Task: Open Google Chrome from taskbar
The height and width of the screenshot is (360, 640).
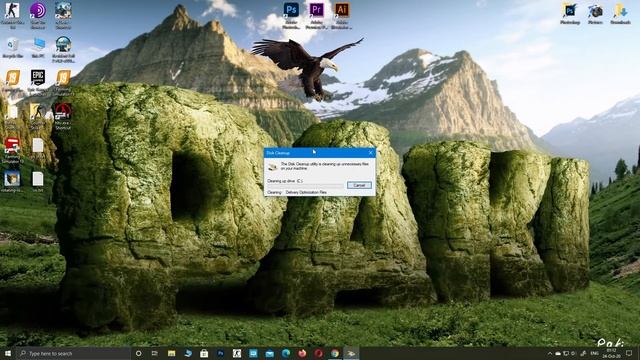Action: coord(335,353)
